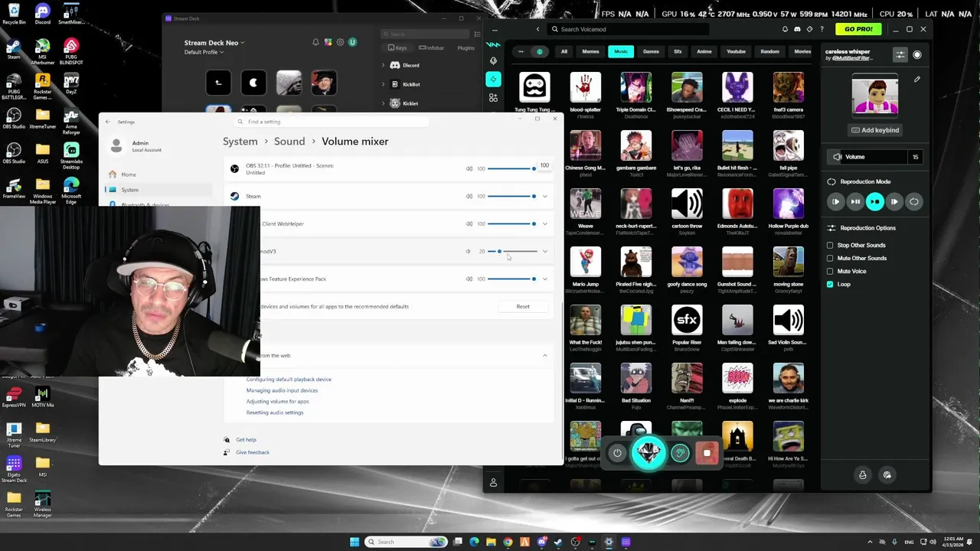Screen dimensions: 980x551
Task: Navigate to Sound breadcrumb in Settings
Action: [x=289, y=142]
